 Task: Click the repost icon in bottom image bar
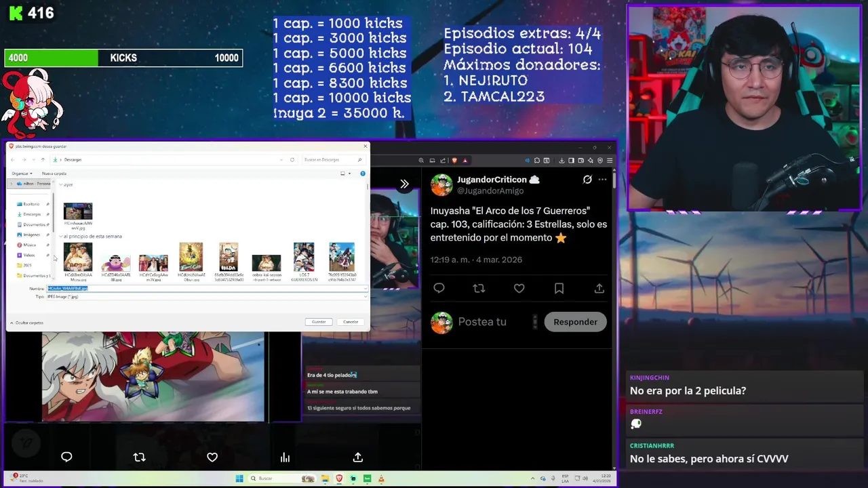pyautogui.click(x=139, y=457)
